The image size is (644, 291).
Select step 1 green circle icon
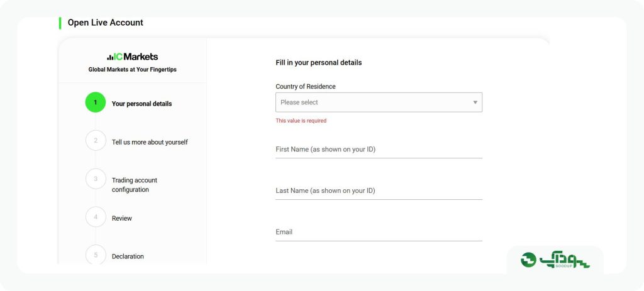coord(96,102)
